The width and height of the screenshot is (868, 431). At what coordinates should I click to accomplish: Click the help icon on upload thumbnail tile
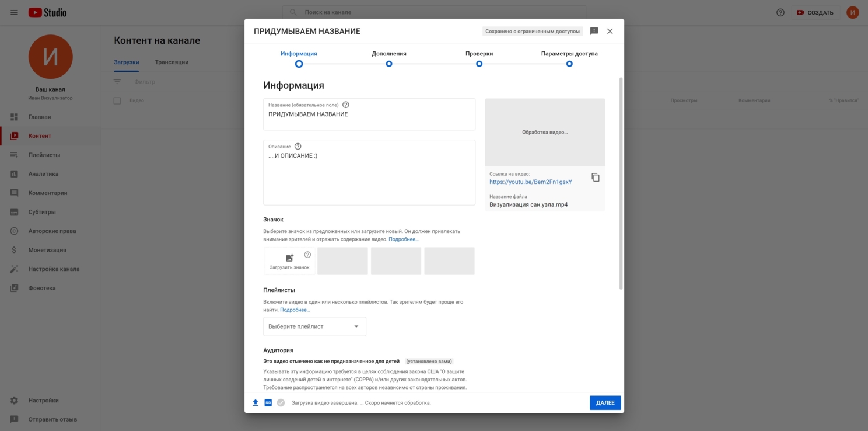pos(307,255)
